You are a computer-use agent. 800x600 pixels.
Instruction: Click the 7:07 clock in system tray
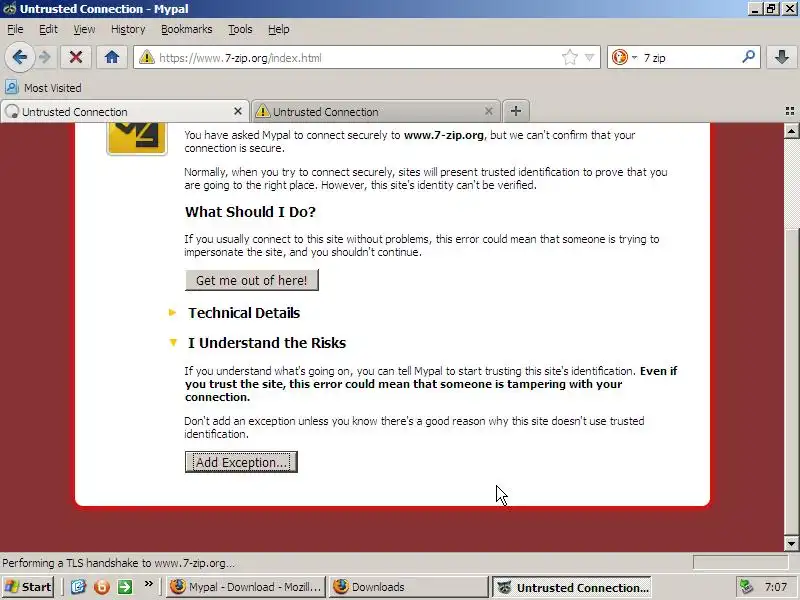click(x=776, y=587)
